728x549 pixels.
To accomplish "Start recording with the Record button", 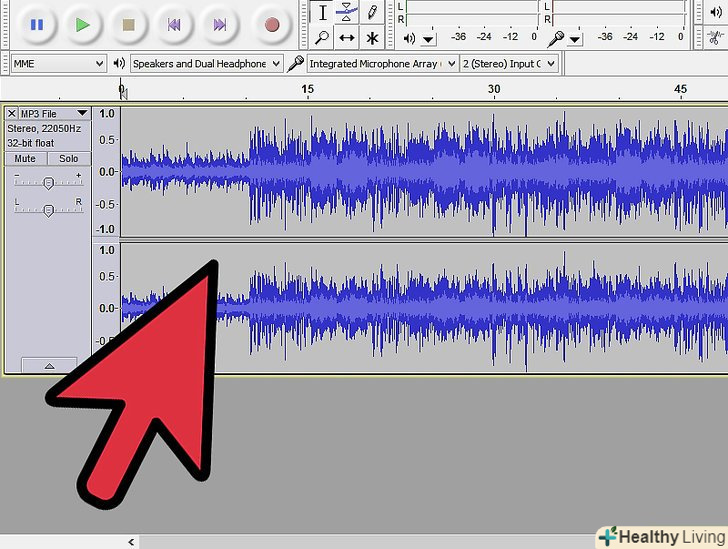I will [x=271, y=24].
